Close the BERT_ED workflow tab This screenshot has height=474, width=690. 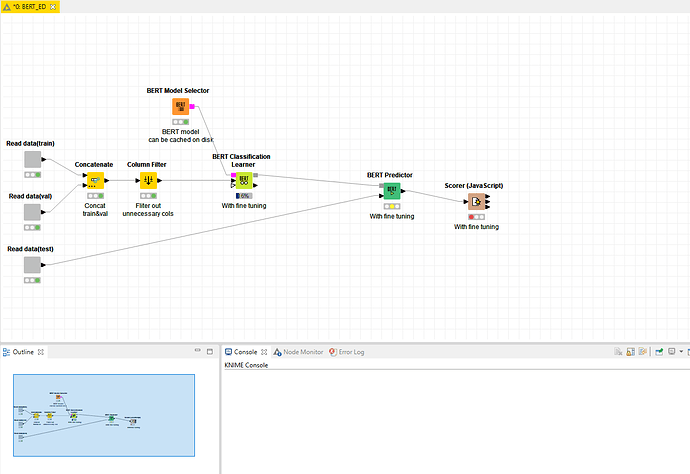[x=53, y=7]
